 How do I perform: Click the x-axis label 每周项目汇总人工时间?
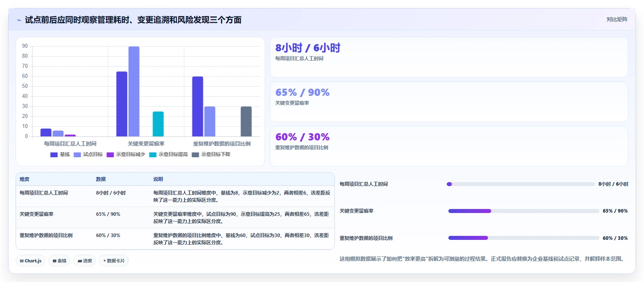click(x=70, y=144)
